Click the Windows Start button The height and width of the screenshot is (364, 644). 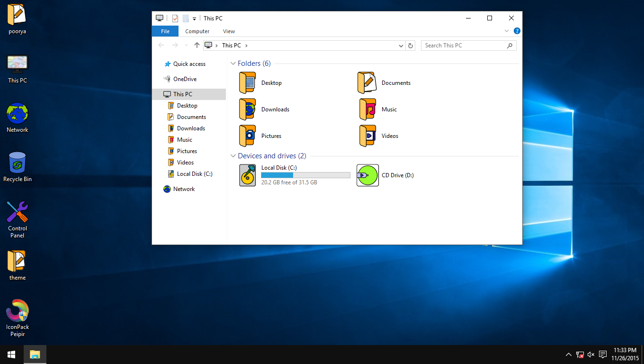click(10, 354)
